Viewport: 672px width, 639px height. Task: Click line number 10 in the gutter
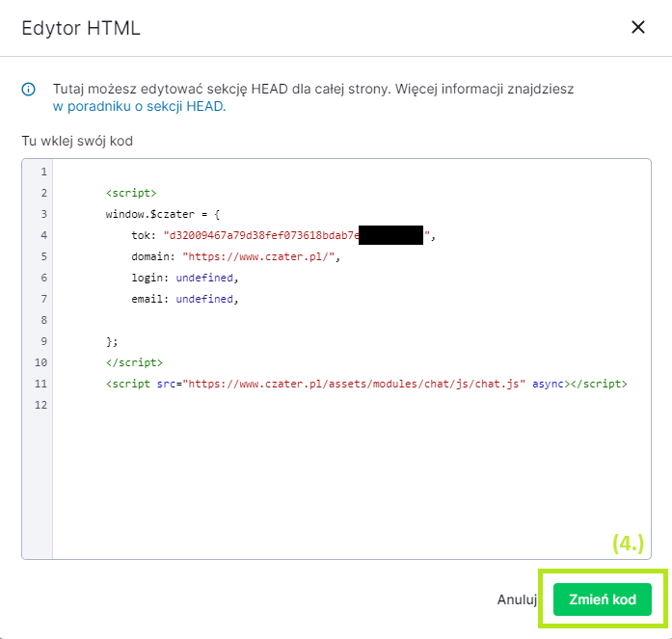tap(40, 362)
